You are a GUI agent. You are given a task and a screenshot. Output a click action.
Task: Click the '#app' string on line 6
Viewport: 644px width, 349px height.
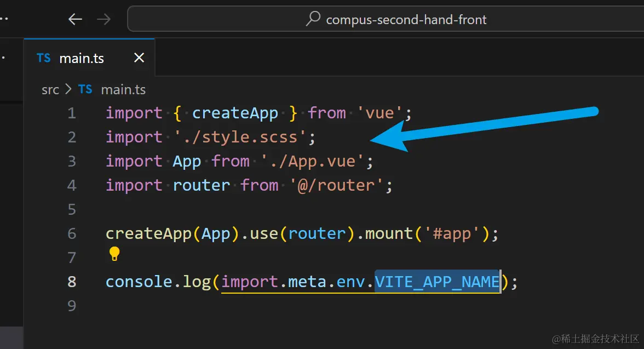(452, 233)
